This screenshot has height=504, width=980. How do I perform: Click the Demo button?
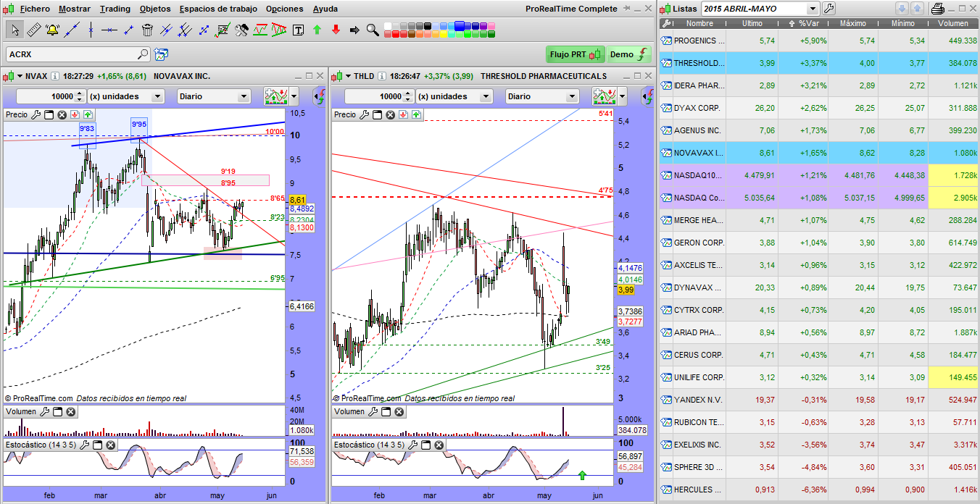click(x=628, y=54)
